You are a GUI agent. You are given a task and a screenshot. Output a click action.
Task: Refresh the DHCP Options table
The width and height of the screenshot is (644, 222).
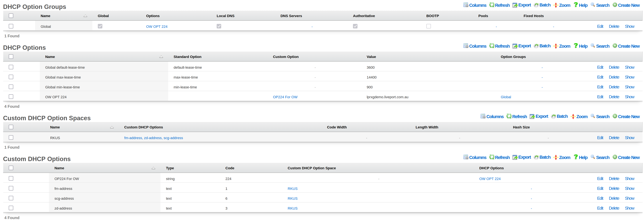pyautogui.click(x=499, y=46)
